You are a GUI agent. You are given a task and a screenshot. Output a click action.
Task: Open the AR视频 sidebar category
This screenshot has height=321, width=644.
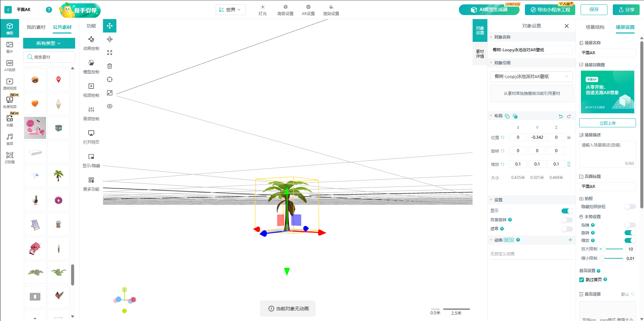tap(10, 65)
